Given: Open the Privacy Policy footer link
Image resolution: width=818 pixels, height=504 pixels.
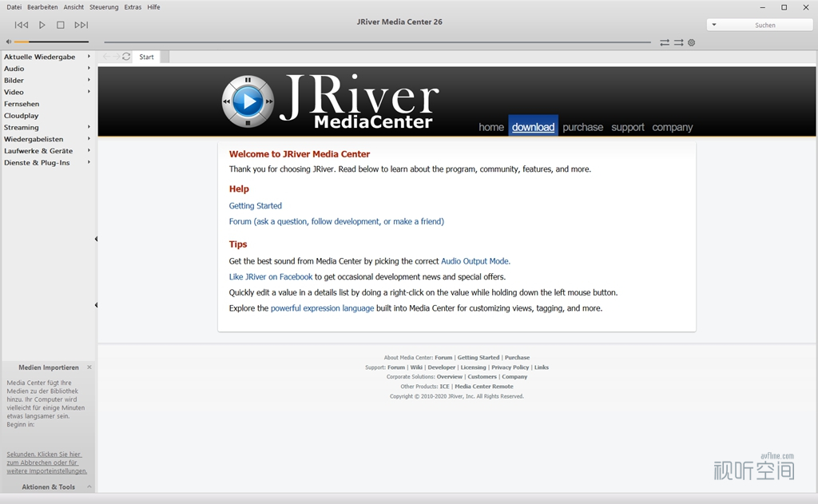Looking at the screenshot, I should click(x=510, y=367).
